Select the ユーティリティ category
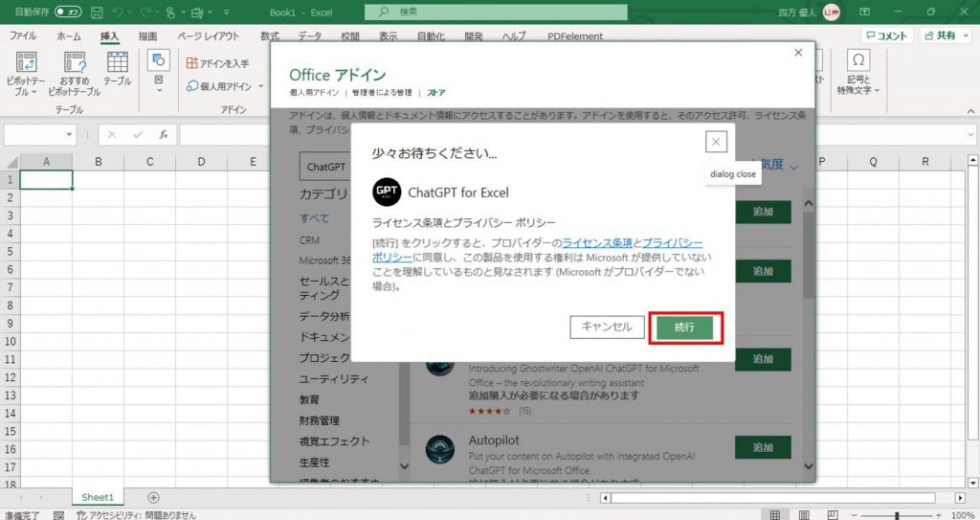 [334, 378]
